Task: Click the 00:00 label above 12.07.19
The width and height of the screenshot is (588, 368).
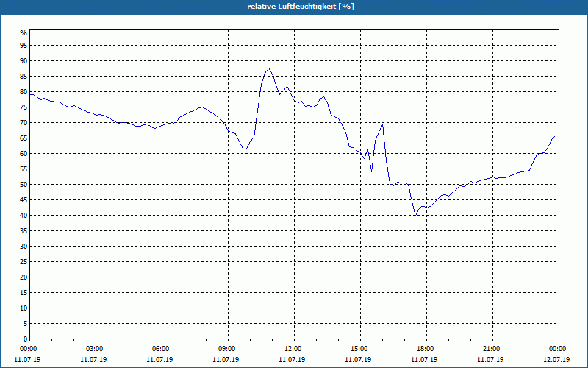Action: point(559,349)
